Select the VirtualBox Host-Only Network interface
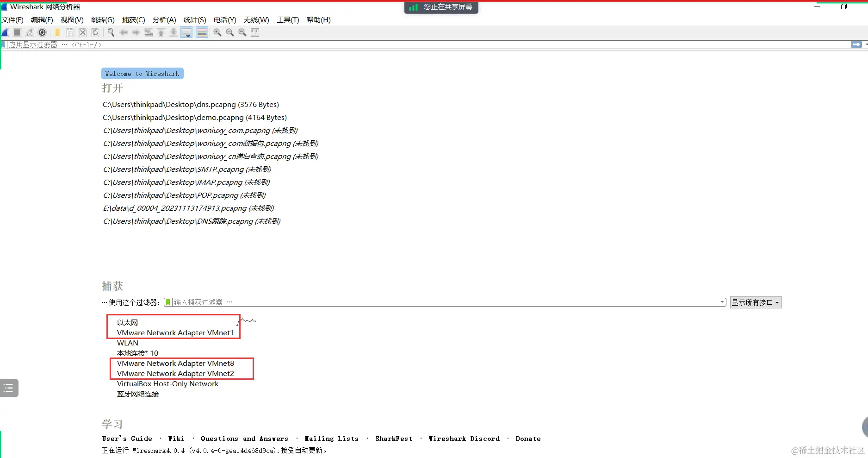 coord(167,384)
